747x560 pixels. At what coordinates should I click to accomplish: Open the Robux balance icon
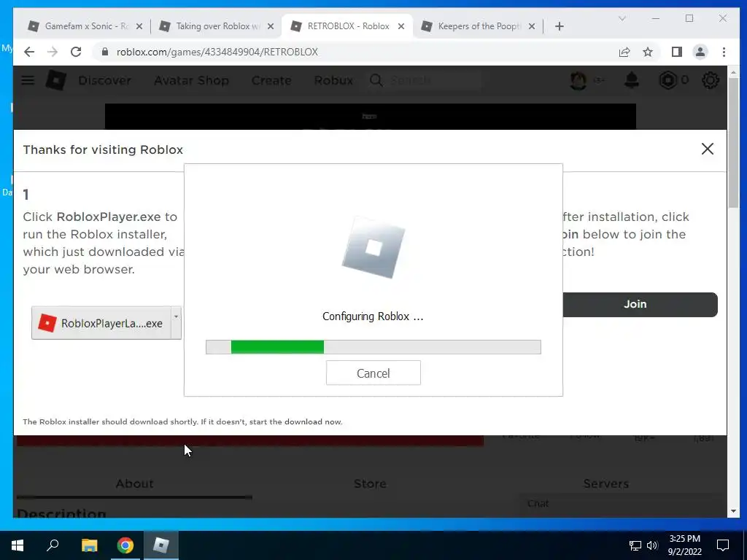coord(668,80)
